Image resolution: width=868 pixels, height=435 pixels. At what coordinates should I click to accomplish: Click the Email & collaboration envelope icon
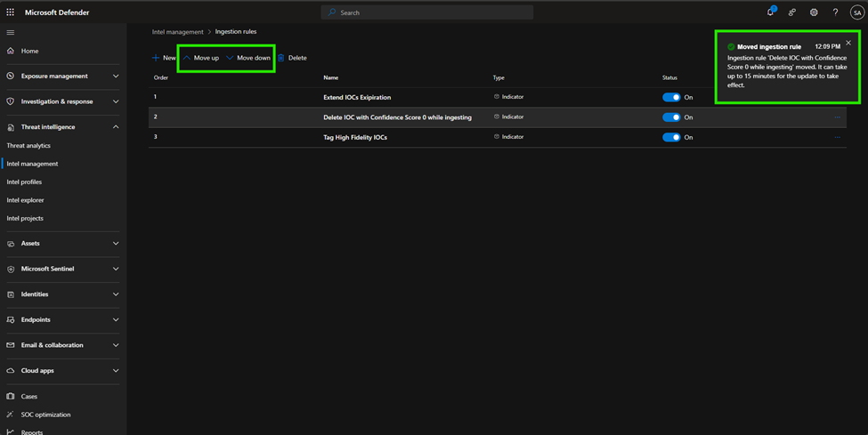click(x=10, y=345)
